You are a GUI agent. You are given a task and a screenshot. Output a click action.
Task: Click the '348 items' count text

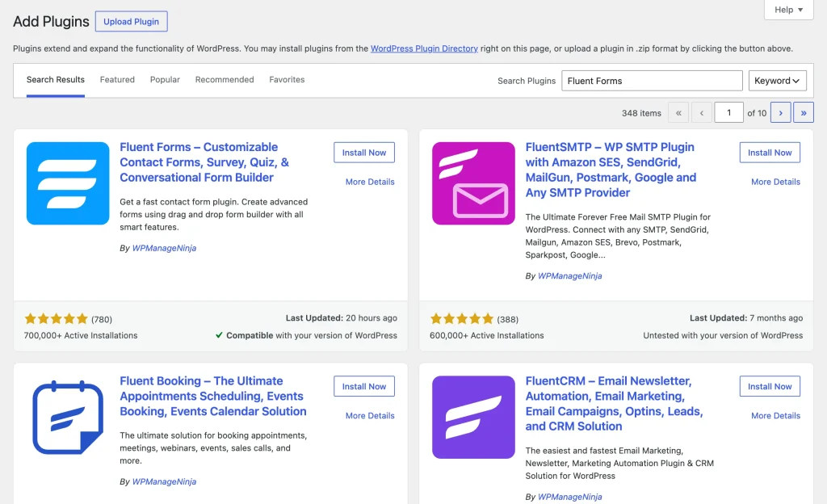tap(641, 113)
